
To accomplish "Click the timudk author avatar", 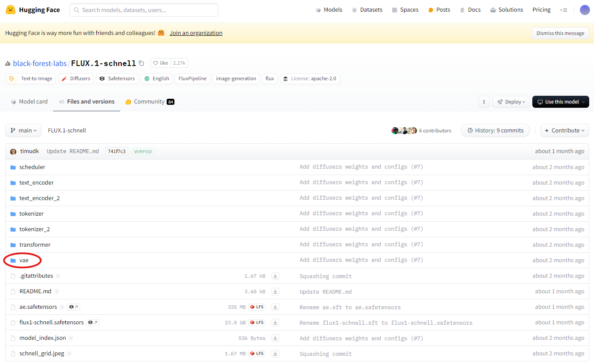I will pyautogui.click(x=13, y=151).
